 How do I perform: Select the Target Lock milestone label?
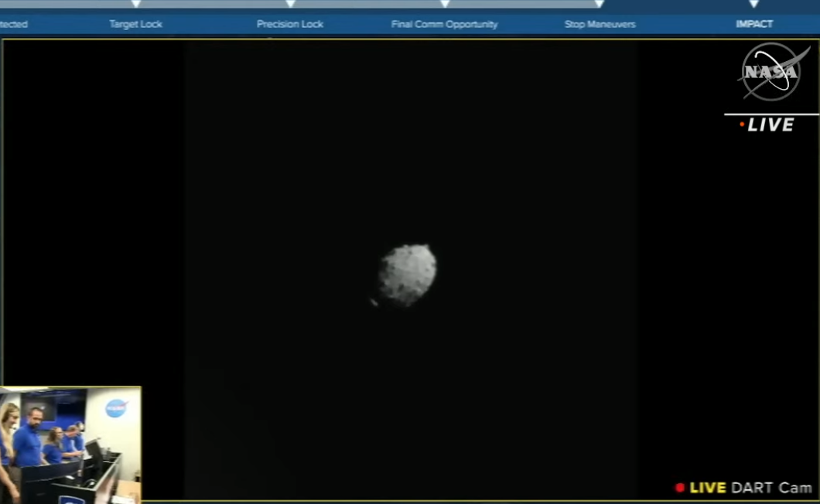(135, 24)
